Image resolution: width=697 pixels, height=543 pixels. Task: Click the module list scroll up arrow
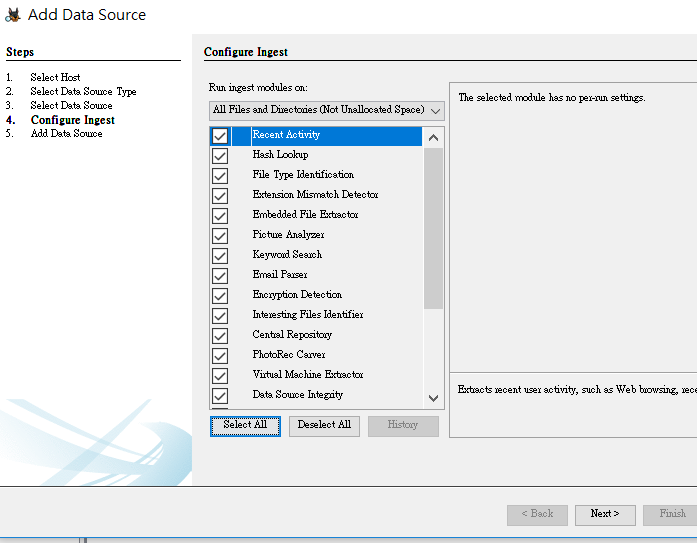[433, 138]
